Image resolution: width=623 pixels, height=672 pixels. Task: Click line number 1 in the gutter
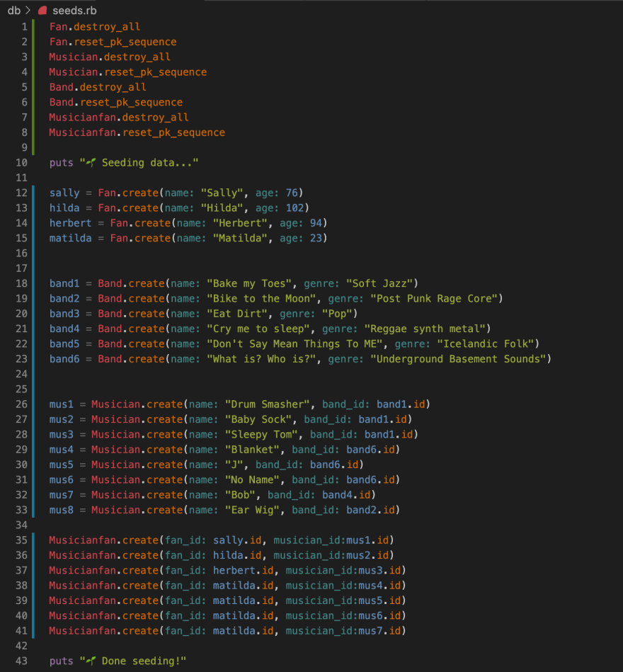24,27
